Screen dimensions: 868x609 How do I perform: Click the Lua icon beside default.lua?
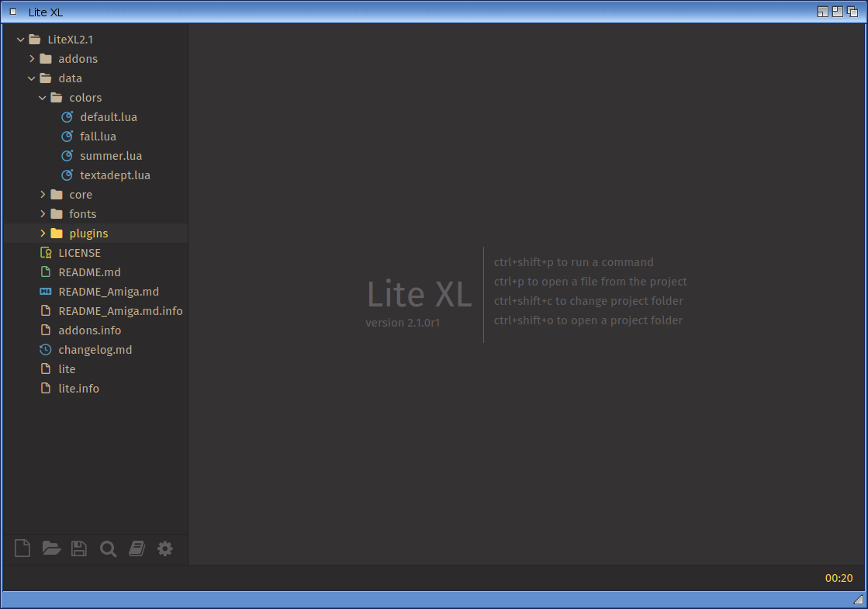67,117
